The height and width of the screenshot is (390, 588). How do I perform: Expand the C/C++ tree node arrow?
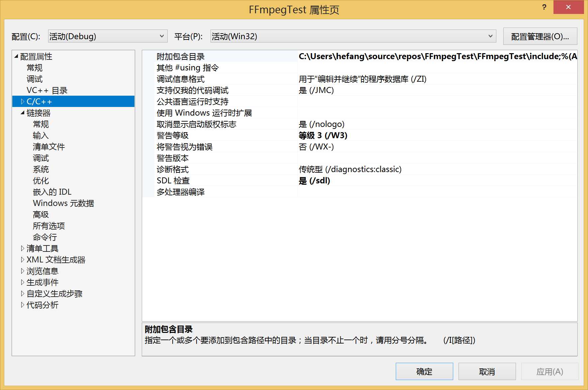coord(23,102)
